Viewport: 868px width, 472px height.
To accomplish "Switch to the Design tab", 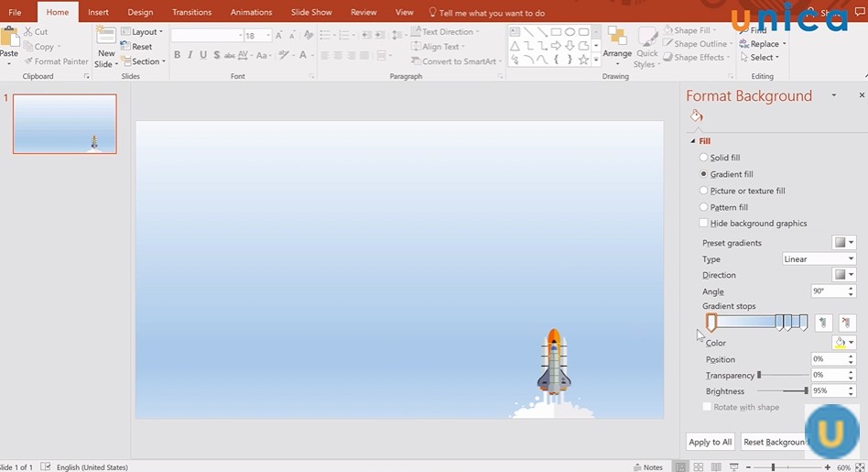I will 140,13.
